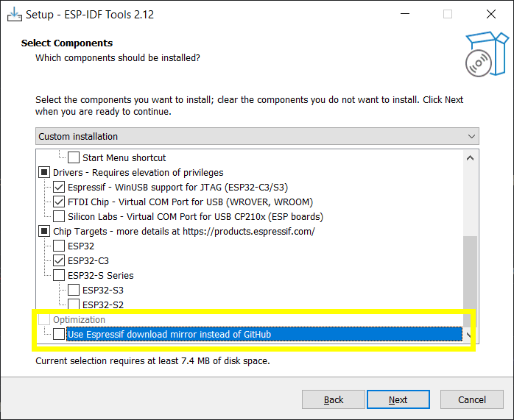Enable Silicon Labs CP210x driver checkbox

59,216
